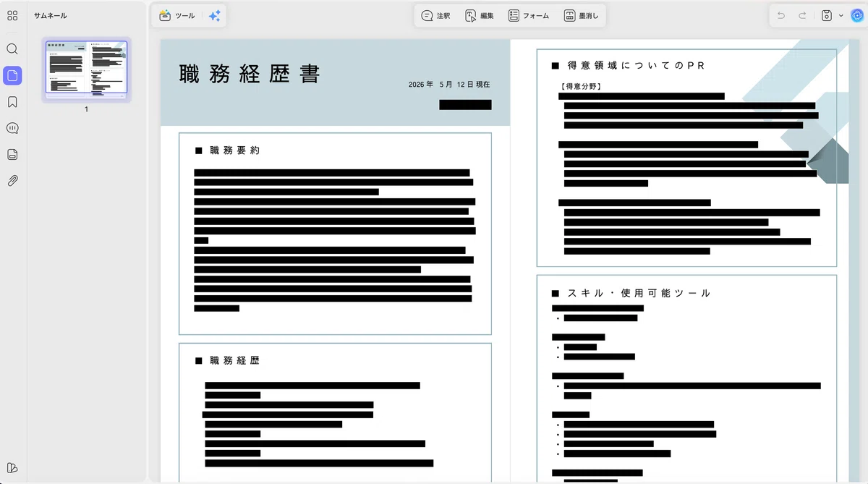The height and width of the screenshot is (484, 868).
Task: Click the UPDF logo icon at the sidebar bottom
Action: click(12, 467)
